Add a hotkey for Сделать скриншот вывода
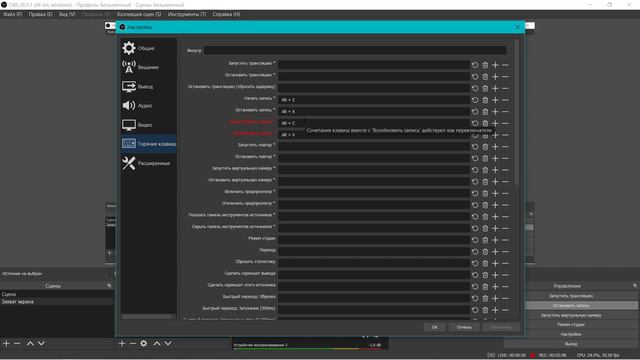This screenshot has height=360, width=640. pyautogui.click(x=495, y=275)
